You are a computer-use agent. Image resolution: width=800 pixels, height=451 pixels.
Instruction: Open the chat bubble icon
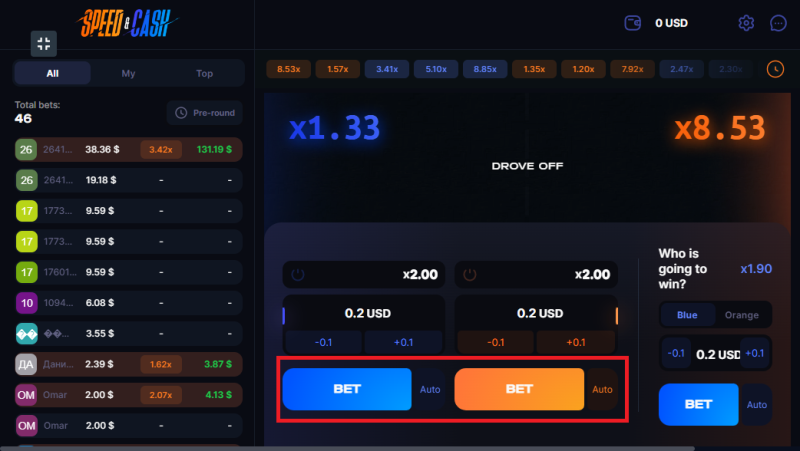tap(778, 23)
